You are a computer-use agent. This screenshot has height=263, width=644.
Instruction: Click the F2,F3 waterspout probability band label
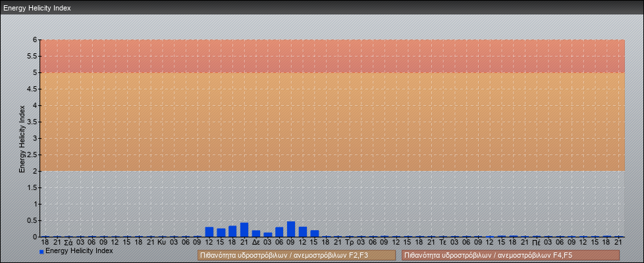[x=296, y=255]
